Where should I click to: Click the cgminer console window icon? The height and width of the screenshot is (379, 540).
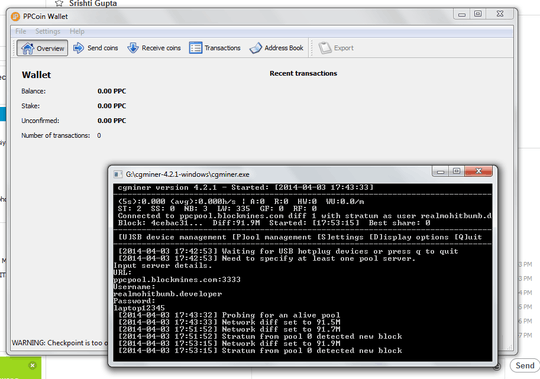[118, 174]
